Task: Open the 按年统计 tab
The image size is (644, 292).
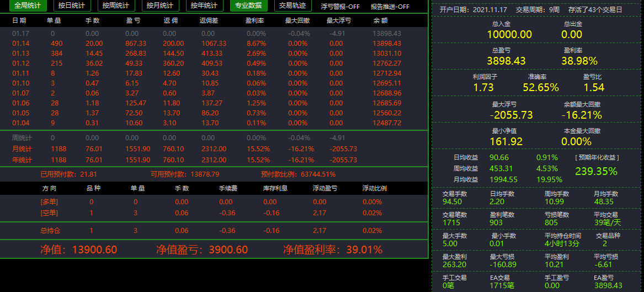Action: (204, 6)
